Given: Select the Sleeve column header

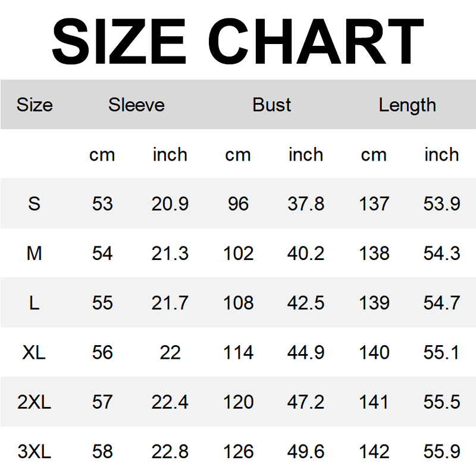Looking at the screenshot, I should 136,105.
